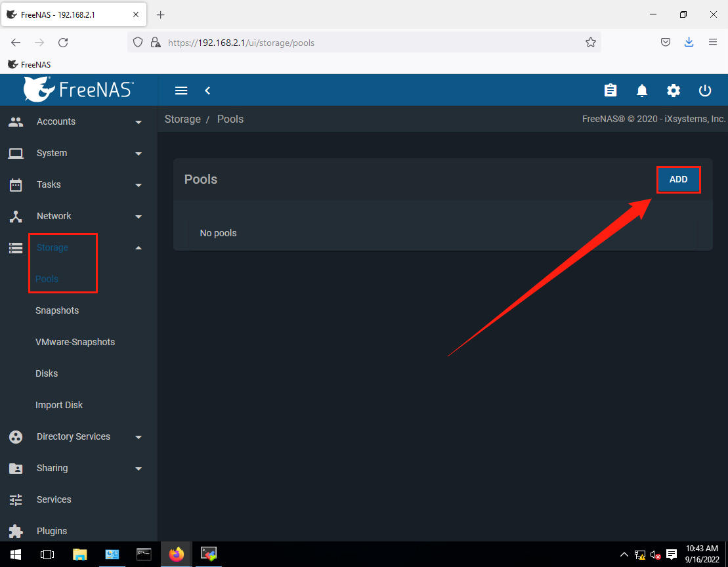Collapse sidebar with the left chevron icon
728x567 pixels.
[x=207, y=91]
